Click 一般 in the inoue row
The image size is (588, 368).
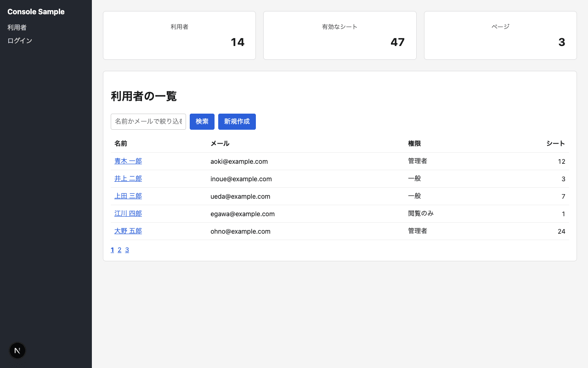click(x=414, y=178)
